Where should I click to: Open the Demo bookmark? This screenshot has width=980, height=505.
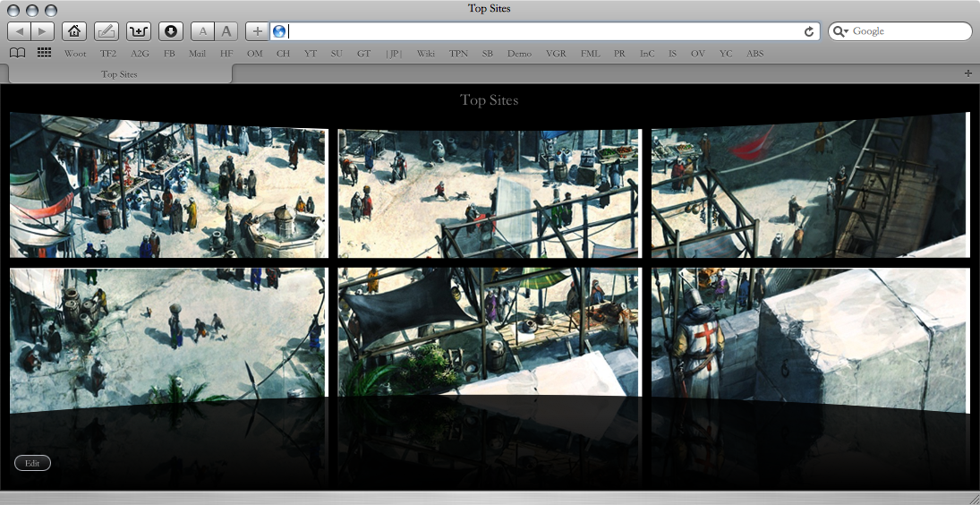[519, 54]
